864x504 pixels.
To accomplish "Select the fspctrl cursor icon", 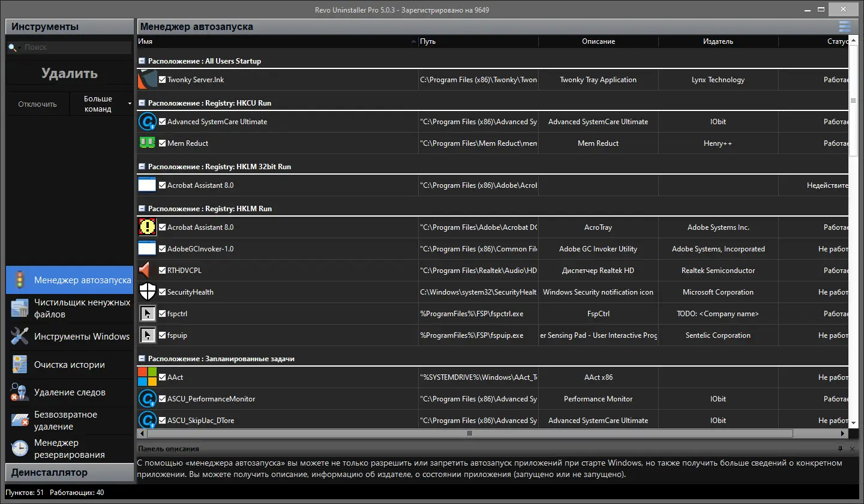I will [x=147, y=314].
